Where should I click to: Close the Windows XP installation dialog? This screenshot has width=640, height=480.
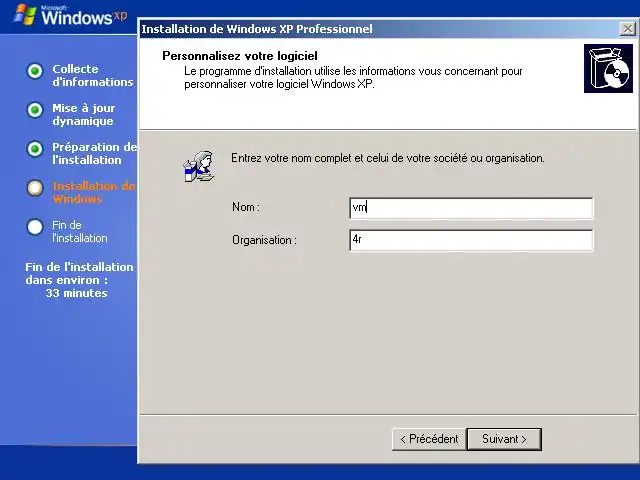pos(627,29)
